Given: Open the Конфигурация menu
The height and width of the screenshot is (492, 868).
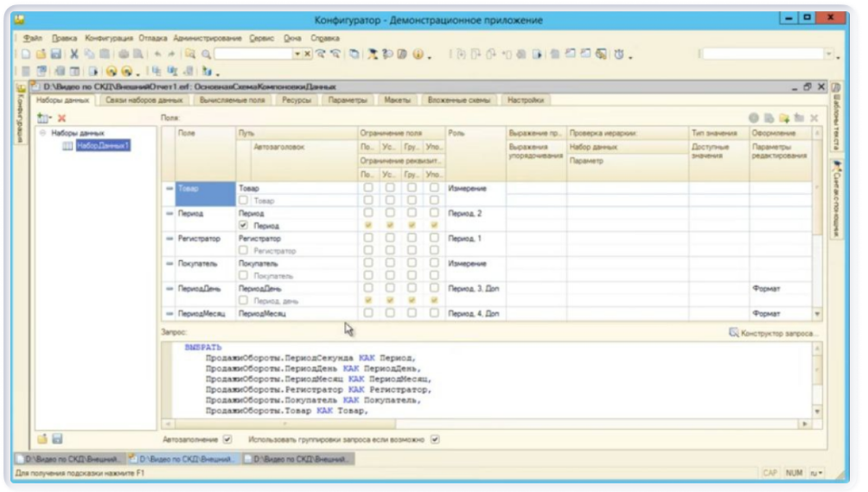Looking at the screenshot, I should (108, 39).
